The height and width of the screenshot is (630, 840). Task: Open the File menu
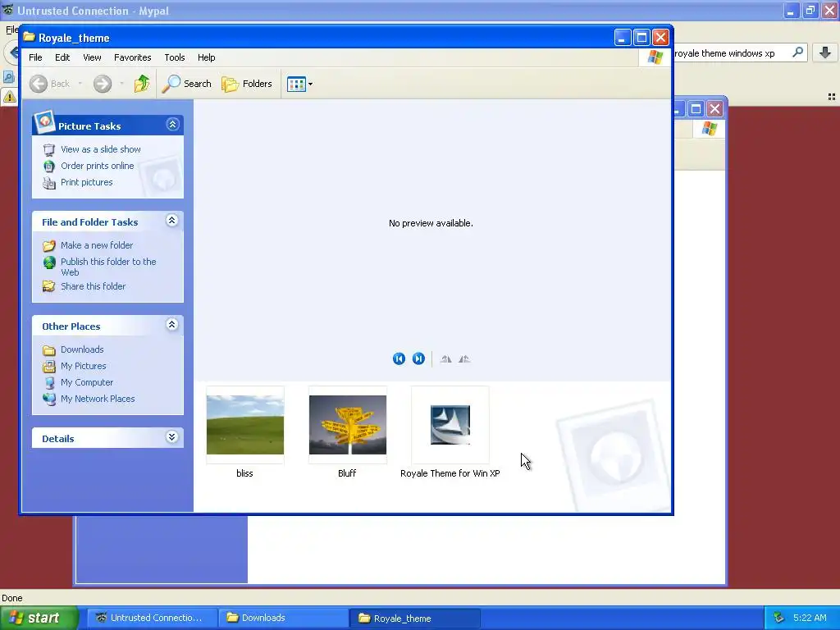(x=35, y=57)
